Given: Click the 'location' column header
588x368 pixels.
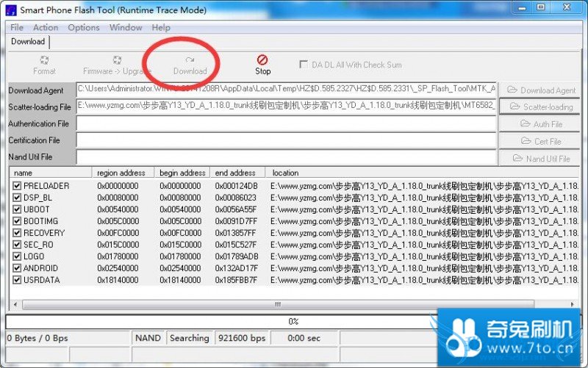Looking at the screenshot, I should coord(423,173).
